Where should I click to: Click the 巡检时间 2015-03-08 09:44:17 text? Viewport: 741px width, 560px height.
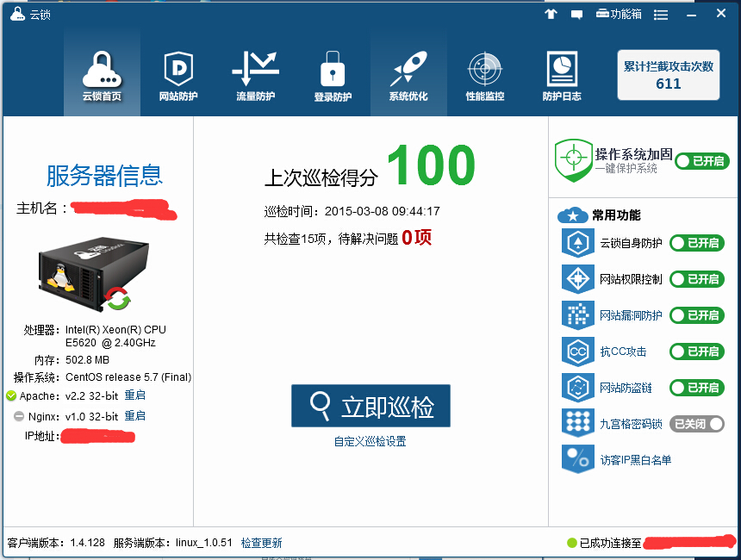click(x=352, y=211)
